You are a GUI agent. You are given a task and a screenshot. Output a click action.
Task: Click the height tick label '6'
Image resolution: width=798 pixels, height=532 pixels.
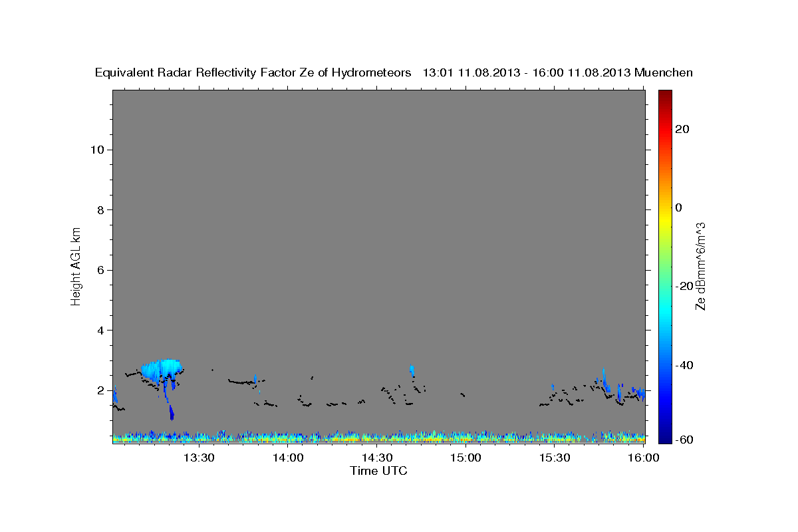[x=101, y=270]
